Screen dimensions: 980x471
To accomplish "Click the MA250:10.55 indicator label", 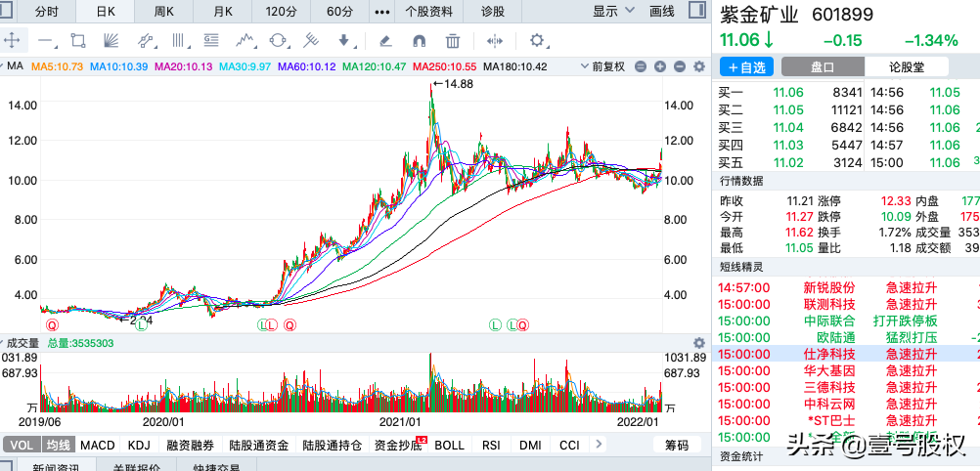I will 446,66.
